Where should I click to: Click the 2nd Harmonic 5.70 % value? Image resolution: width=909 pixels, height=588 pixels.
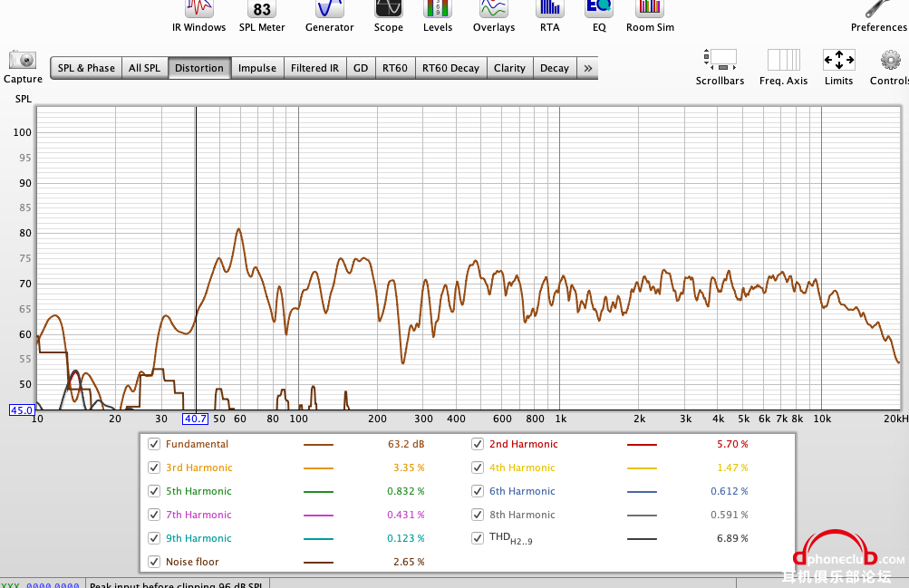(732, 444)
